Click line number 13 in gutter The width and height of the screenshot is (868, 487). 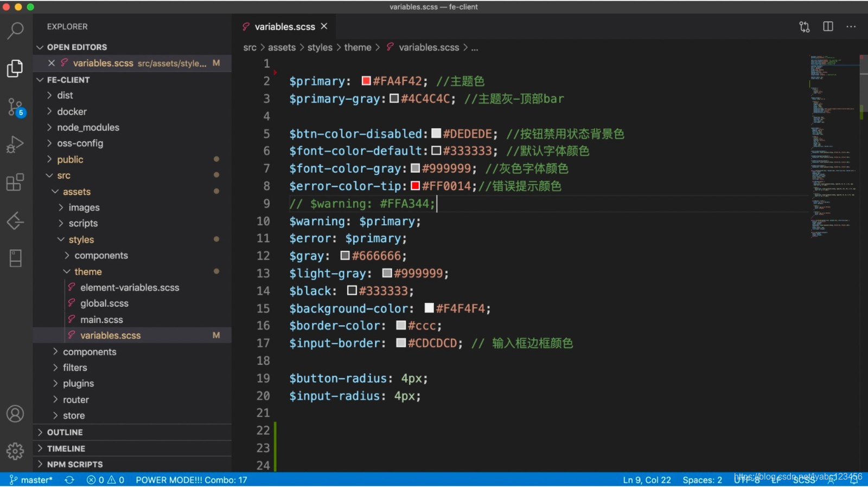263,273
